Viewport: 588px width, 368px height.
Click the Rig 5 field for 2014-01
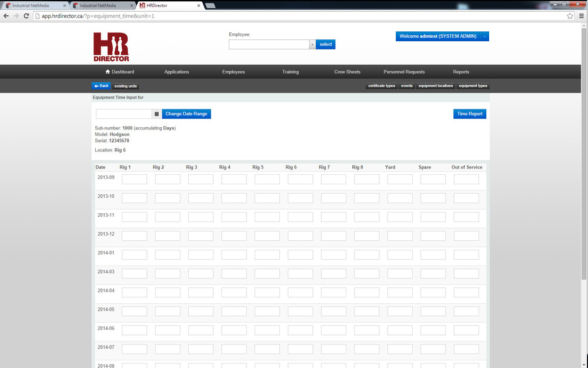[x=267, y=254]
